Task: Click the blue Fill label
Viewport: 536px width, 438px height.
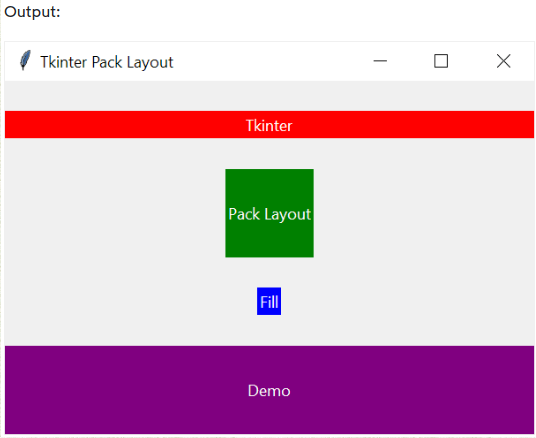Action: pyautogui.click(x=269, y=301)
